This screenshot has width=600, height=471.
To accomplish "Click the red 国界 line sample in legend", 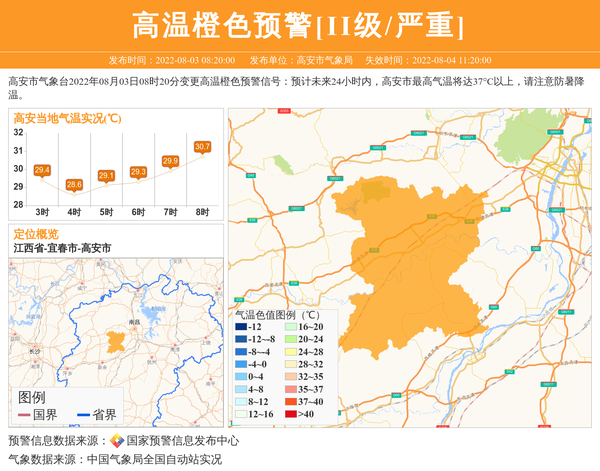I will (x=24, y=415).
